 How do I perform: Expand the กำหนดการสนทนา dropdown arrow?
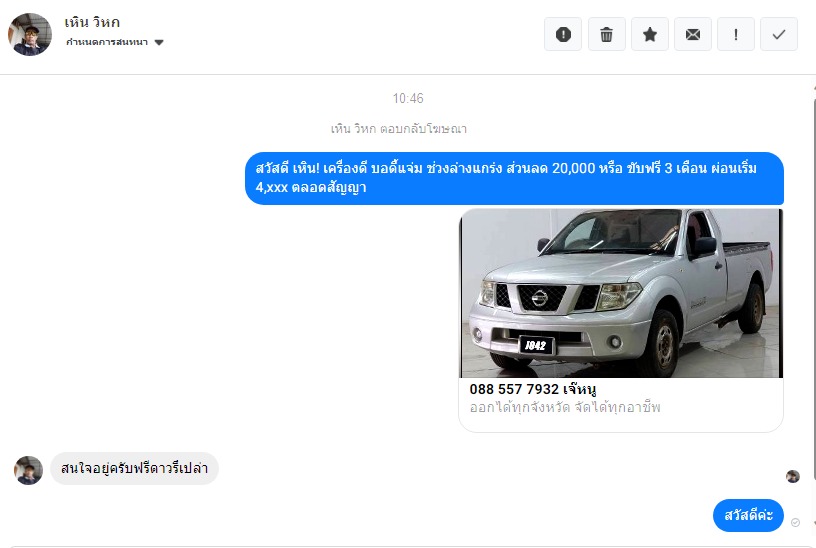click(159, 43)
